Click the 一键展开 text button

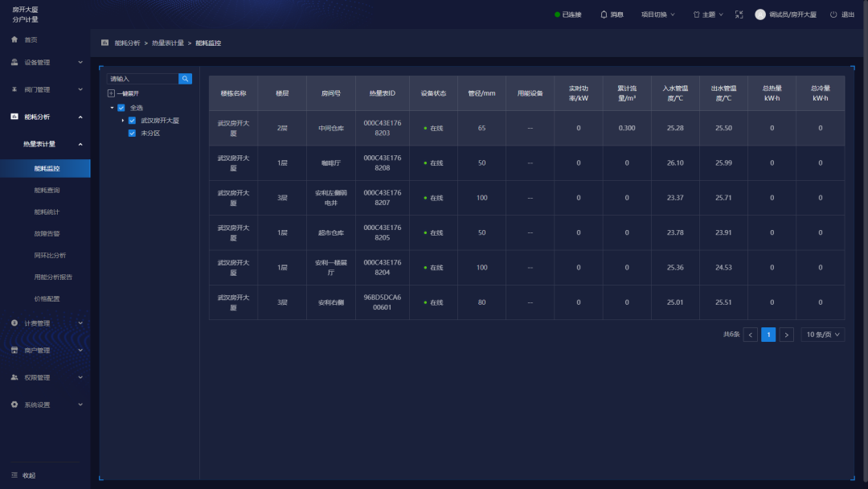tap(128, 93)
